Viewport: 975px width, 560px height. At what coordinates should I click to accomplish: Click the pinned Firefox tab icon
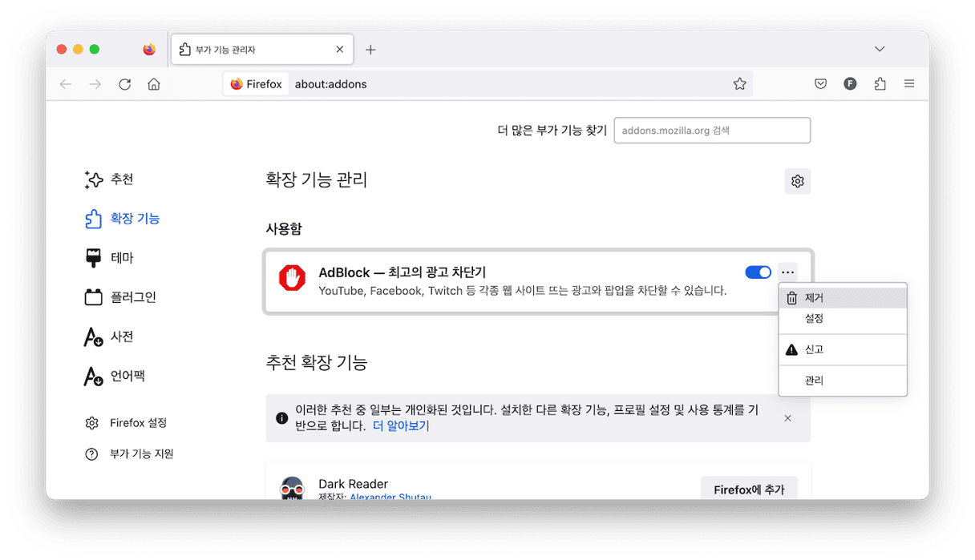[x=149, y=50]
